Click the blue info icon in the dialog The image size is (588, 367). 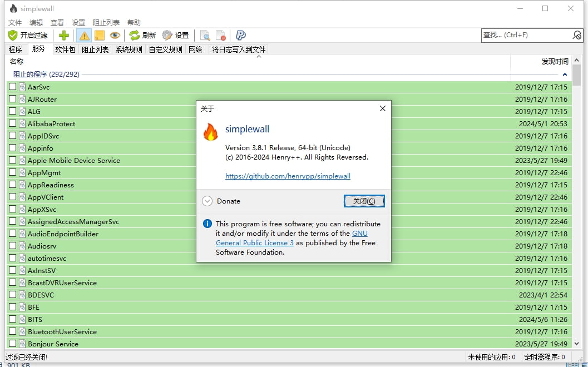tap(207, 224)
